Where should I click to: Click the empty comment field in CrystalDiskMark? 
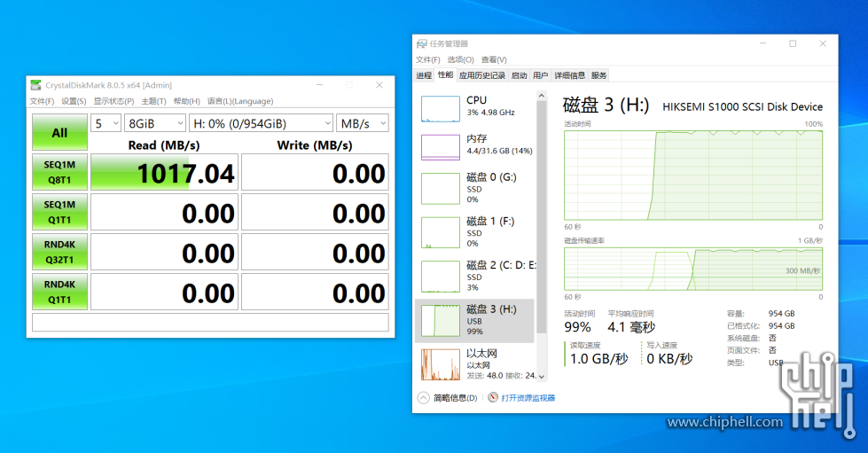(x=210, y=323)
